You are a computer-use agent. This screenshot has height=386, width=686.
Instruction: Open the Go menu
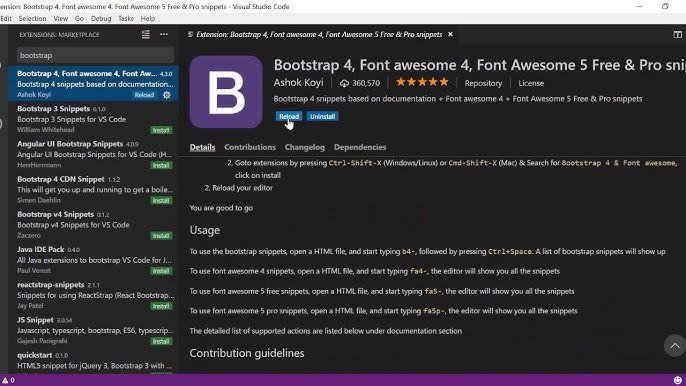point(79,18)
